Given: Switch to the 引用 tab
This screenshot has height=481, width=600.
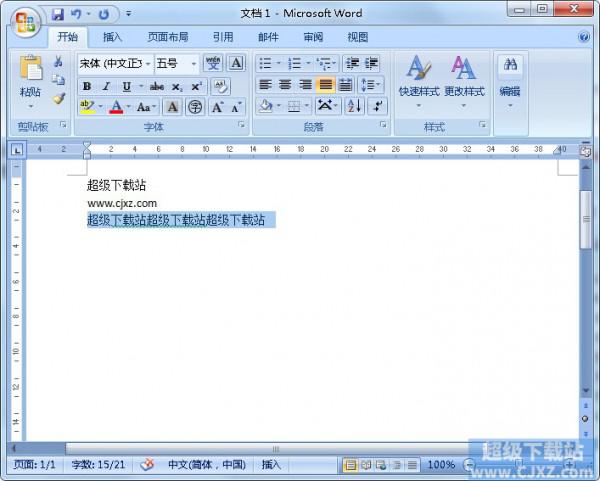Looking at the screenshot, I should coord(223,37).
